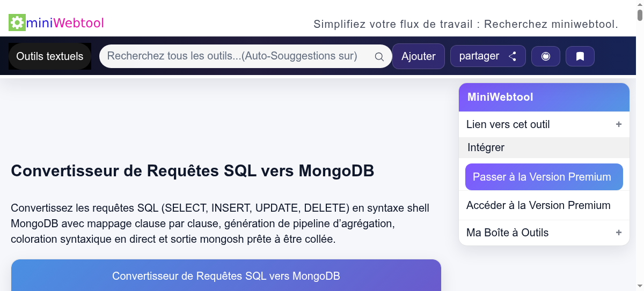Click the magnifier search icon
644x291 pixels.
tap(379, 57)
